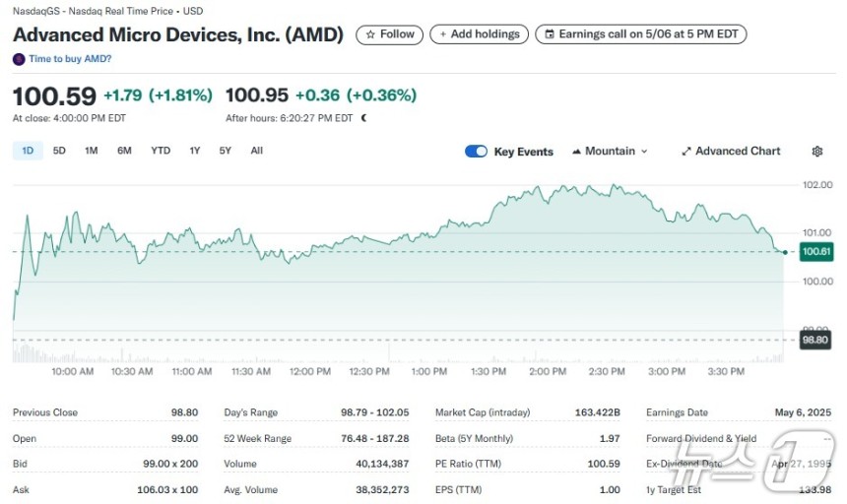Screen dimensions: 847x504
Task: Click the main price 100.59
Action: pos(54,96)
